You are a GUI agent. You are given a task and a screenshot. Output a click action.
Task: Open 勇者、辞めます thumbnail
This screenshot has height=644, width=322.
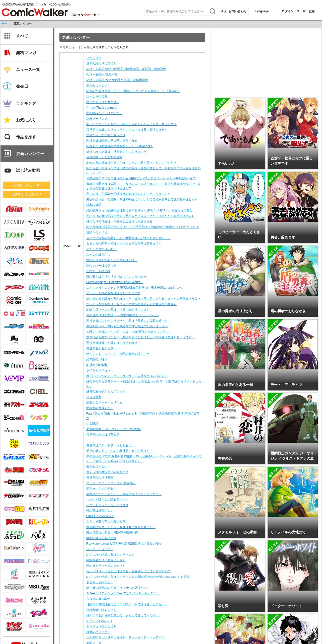[x=292, y=207]
